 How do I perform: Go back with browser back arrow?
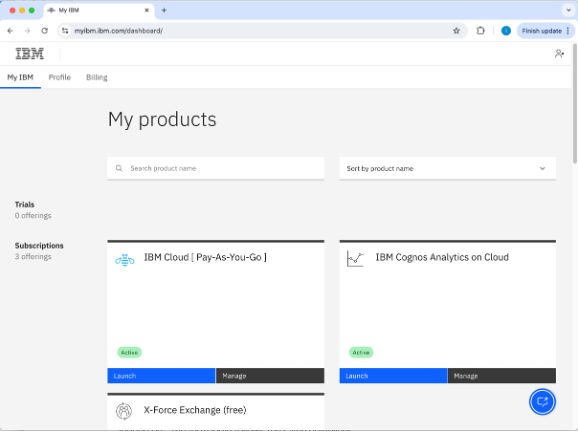click(x=10, y=31)
